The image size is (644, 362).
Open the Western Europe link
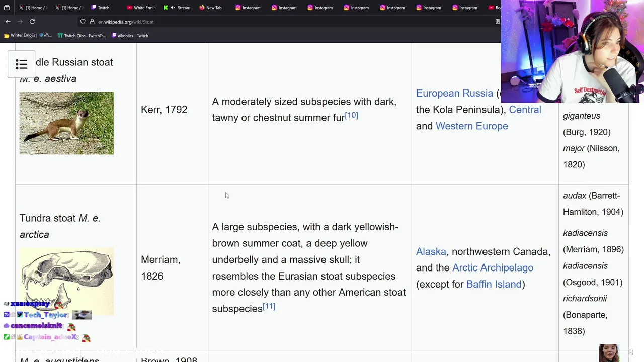point(471,126)
